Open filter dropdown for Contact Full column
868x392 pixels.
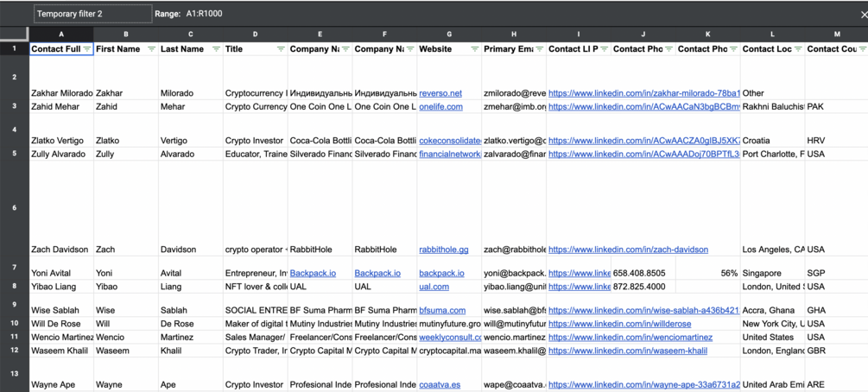point(87,49)
